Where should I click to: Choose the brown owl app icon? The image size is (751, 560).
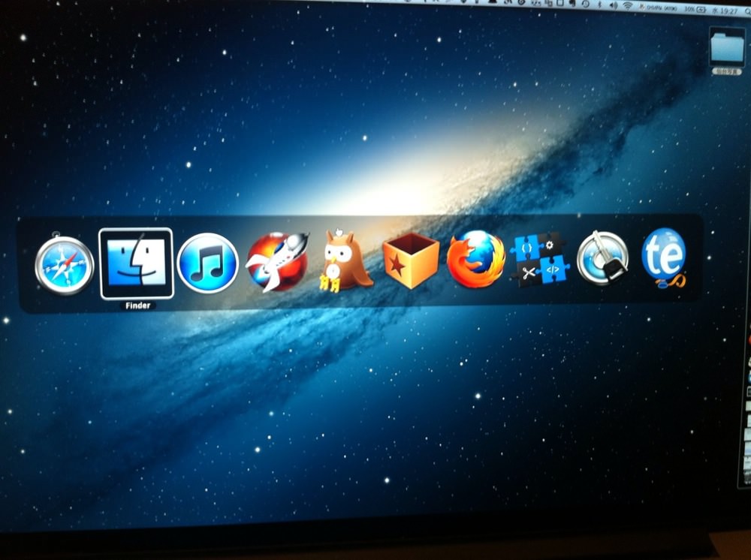[x=343, y=261]
